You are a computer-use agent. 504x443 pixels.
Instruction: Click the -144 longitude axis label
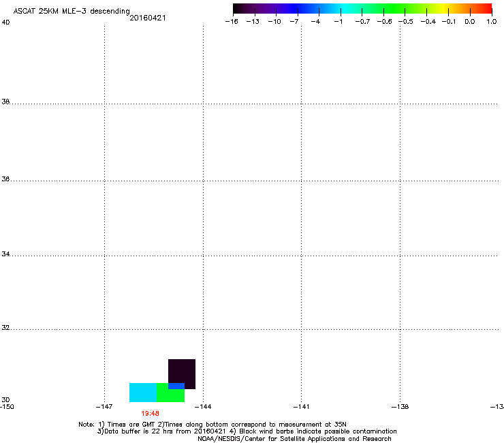click(x=203, y=407)
